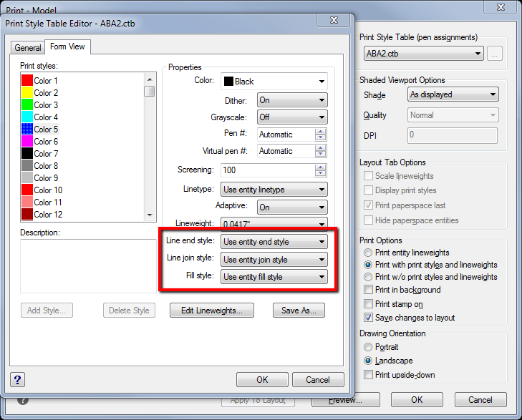The width and height of the screenshot is (522, 420).
Task: Enable Print in background checkbox
Action: click(x=368, y=290)
